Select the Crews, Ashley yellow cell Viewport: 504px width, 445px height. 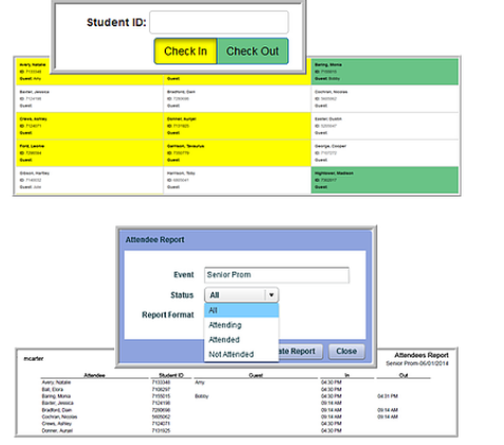click(90, 126)
